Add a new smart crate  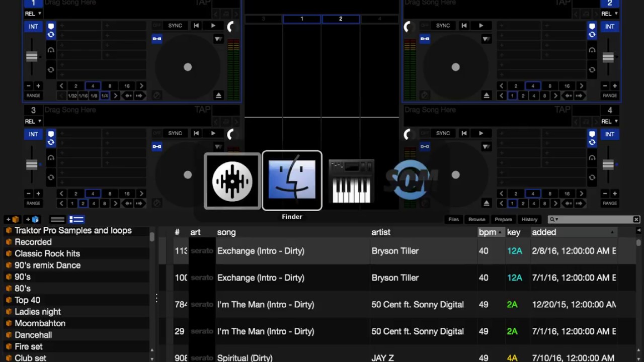click(32, 219)
